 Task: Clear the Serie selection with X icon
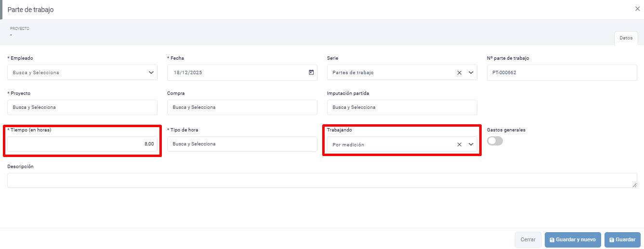coord(459,73)
